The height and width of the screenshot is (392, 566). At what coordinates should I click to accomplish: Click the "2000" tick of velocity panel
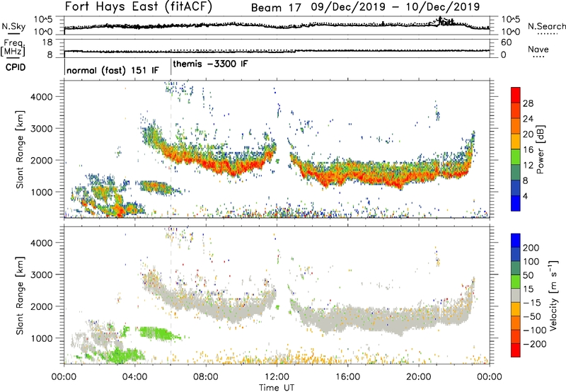(41, 306)
